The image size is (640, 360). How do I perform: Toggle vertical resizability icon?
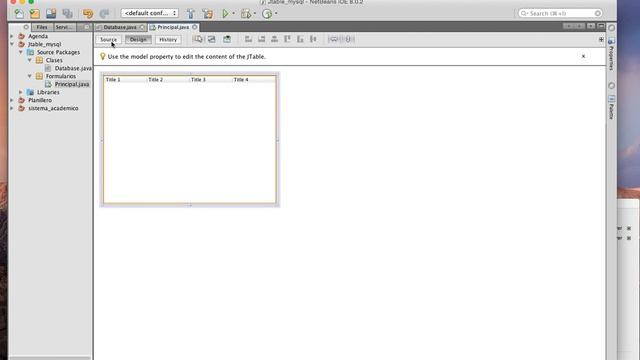click(x=348, y=39)
